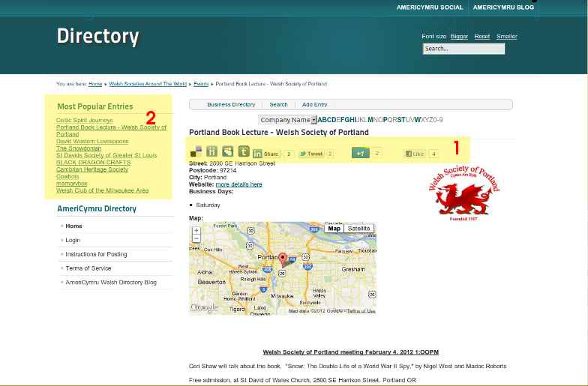
Task: Open the Celtic Spirit Journeys popular entry
Action: coord(84,120)
